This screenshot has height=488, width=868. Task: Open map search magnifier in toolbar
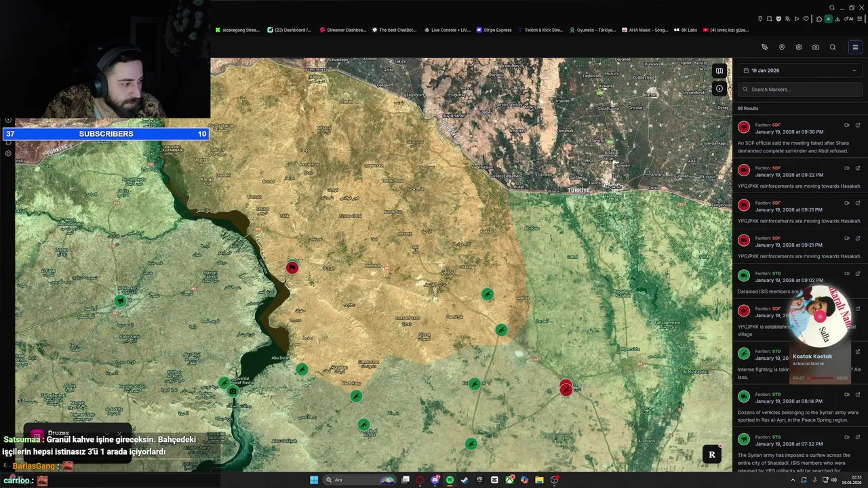[x=833, y=47]
